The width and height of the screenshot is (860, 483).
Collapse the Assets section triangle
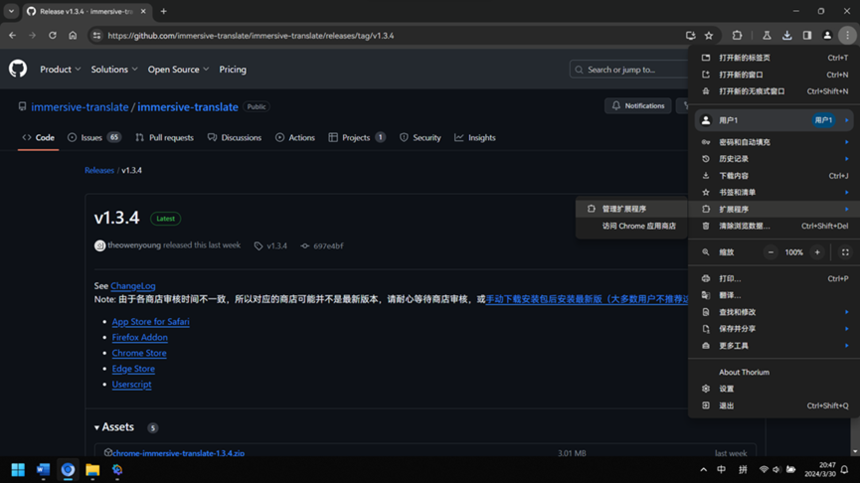[x=97, y=428]
